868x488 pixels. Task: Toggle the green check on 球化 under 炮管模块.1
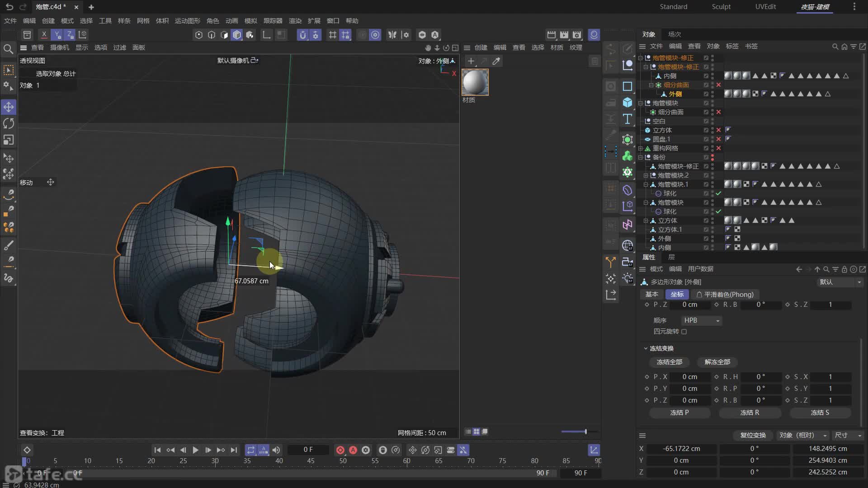coord(718,193)
